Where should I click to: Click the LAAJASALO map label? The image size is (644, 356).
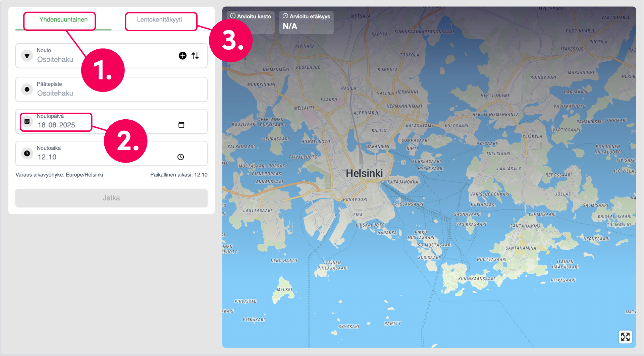[509, 169]
